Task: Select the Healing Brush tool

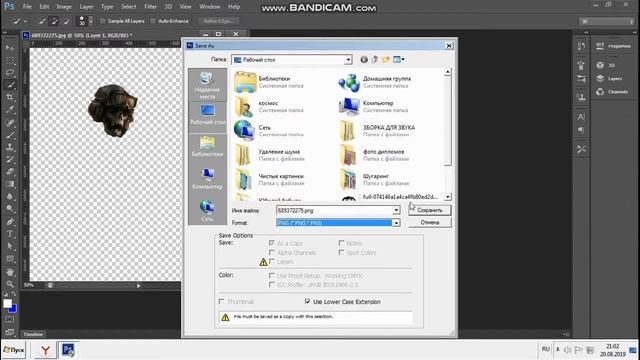Action: [x=10, y=123]
